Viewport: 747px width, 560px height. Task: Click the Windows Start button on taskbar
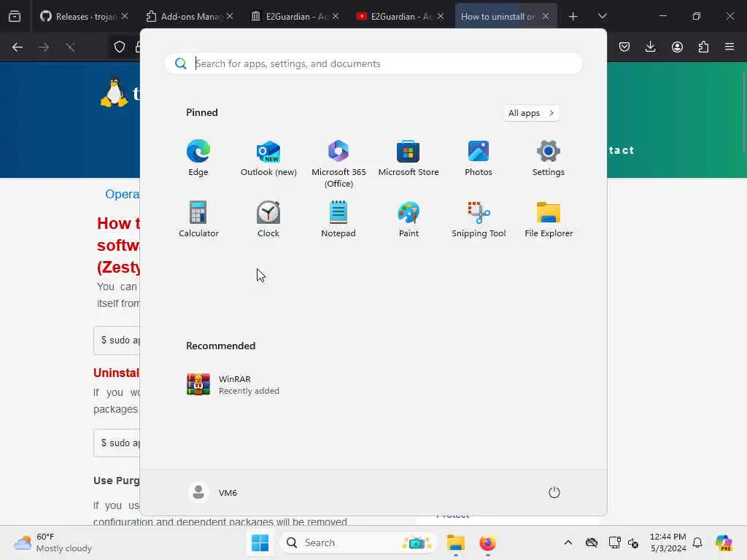(260, 542)
